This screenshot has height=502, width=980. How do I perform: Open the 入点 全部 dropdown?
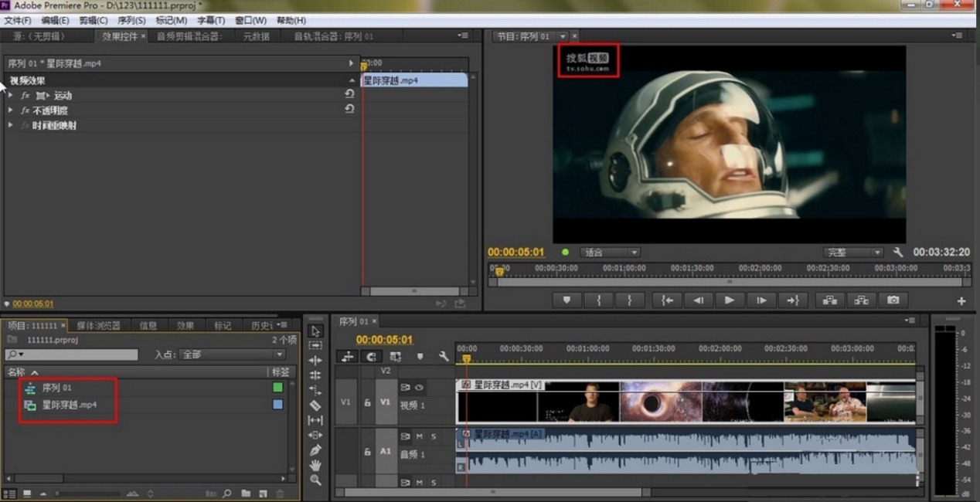pos(232,354)
